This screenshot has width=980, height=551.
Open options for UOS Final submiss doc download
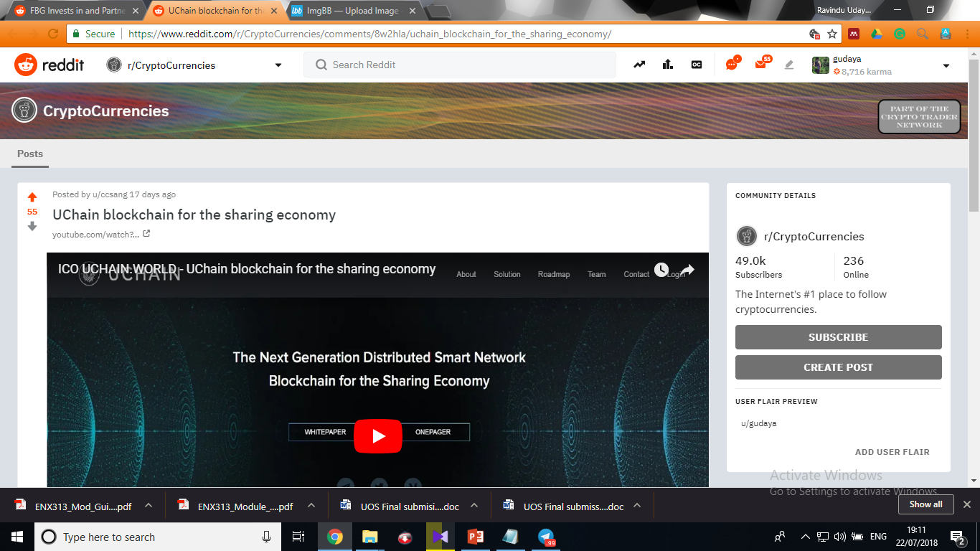[x=637, y=505]
